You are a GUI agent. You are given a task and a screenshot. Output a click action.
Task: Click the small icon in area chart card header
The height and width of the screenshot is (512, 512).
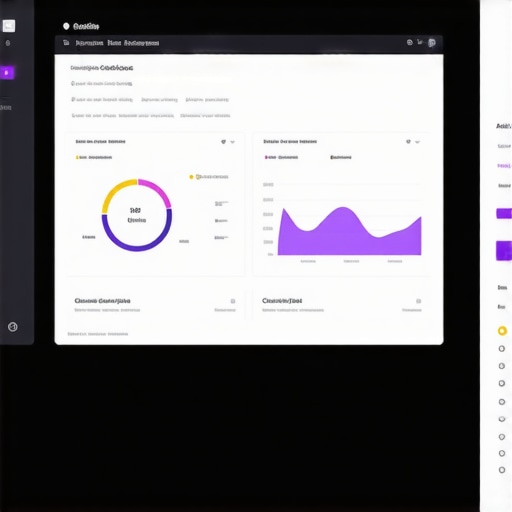(x=408, y=142)
